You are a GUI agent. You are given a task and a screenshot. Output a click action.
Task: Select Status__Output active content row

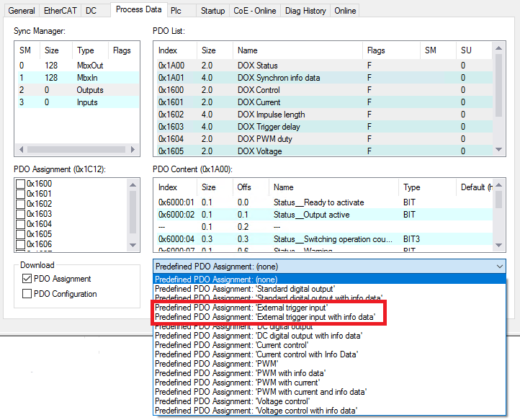pos(323,215)
